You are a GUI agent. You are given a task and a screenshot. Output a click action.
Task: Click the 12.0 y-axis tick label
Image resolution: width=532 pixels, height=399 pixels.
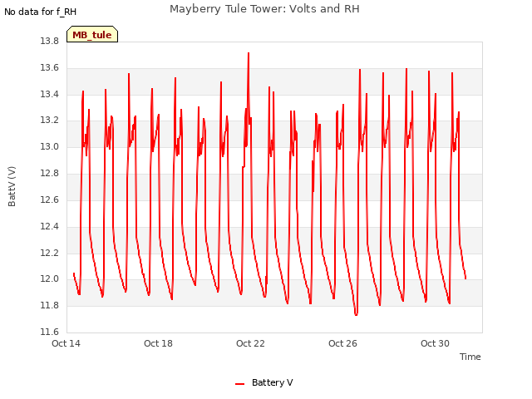click(50, 279)
